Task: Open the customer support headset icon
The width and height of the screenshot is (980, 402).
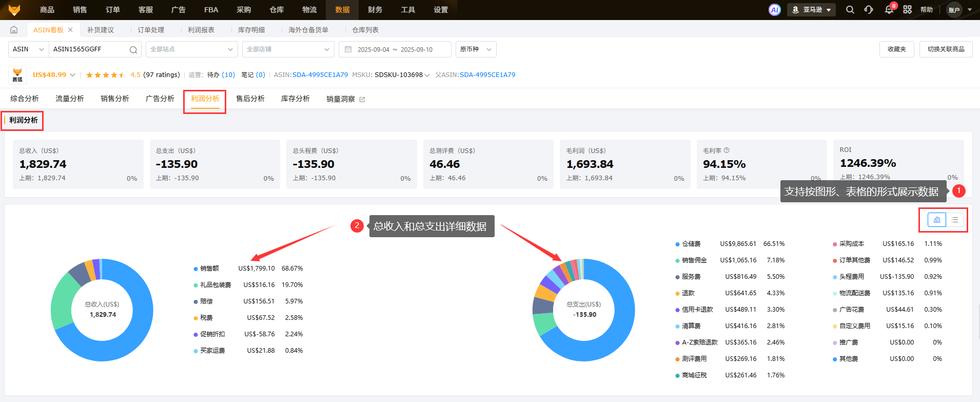Action: click(869, 10)
